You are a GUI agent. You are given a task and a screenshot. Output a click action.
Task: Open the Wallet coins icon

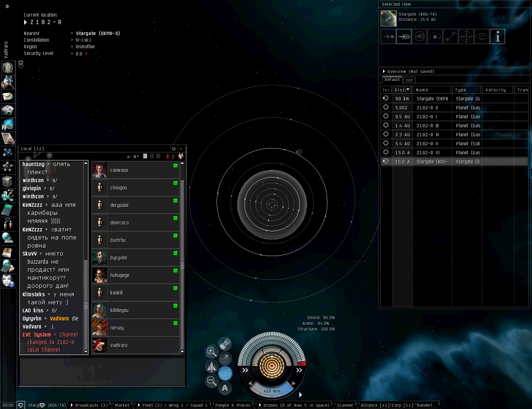8,196
